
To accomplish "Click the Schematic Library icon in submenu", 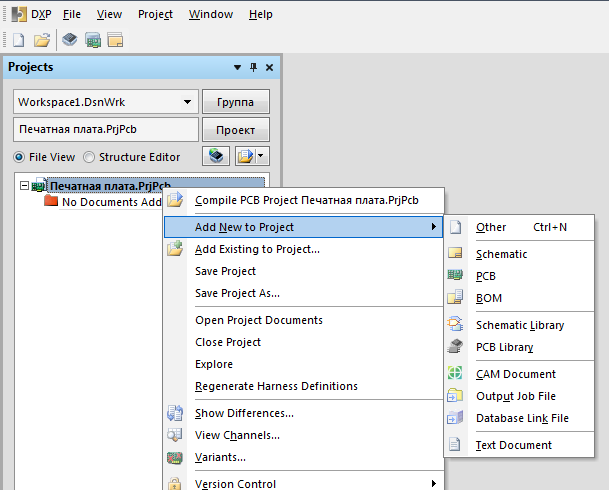I will [x=455, y=324].
